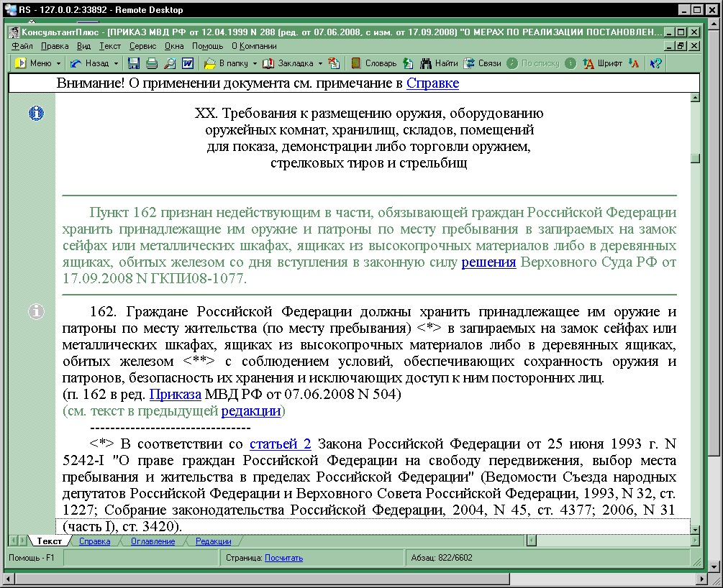Viewport: 723px width, 588px height.
Task: Click the context help question-arrow icon
Action: [655, 63]
